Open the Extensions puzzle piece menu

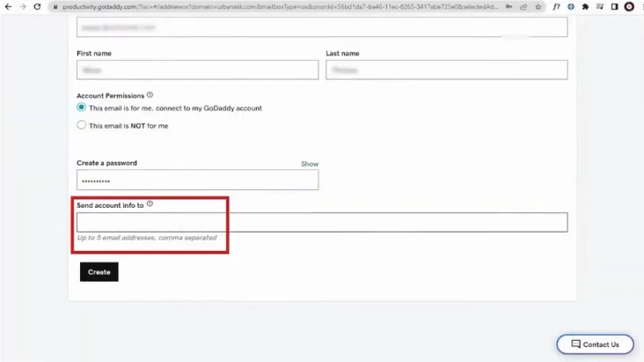point(585,6)
